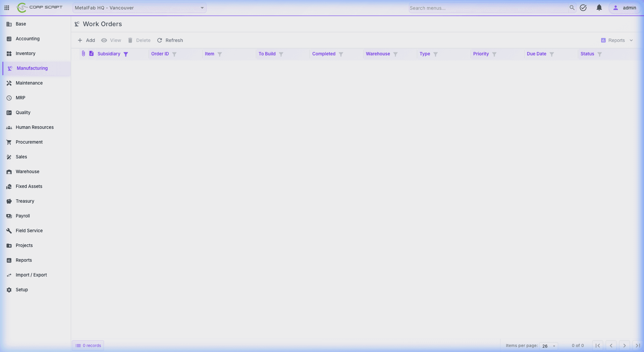The image size is (644, 352).
Task: Open the app grid icon top left
Action: (x=7, y=8)
